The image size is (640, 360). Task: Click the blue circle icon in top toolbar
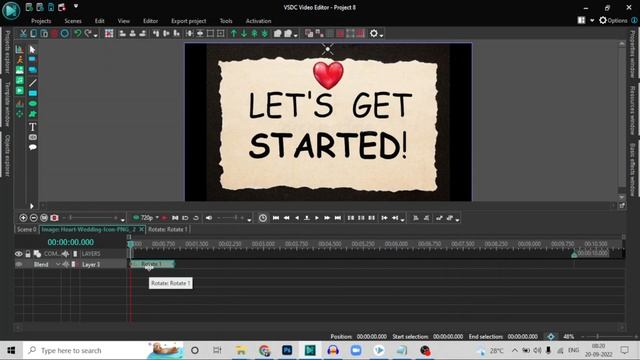(64, 33)
